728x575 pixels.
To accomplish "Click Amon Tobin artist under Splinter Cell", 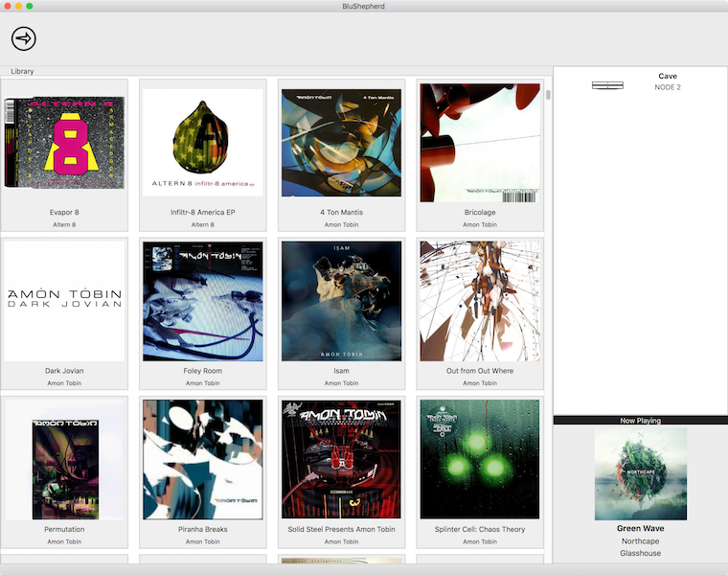I will click(480, 541).
